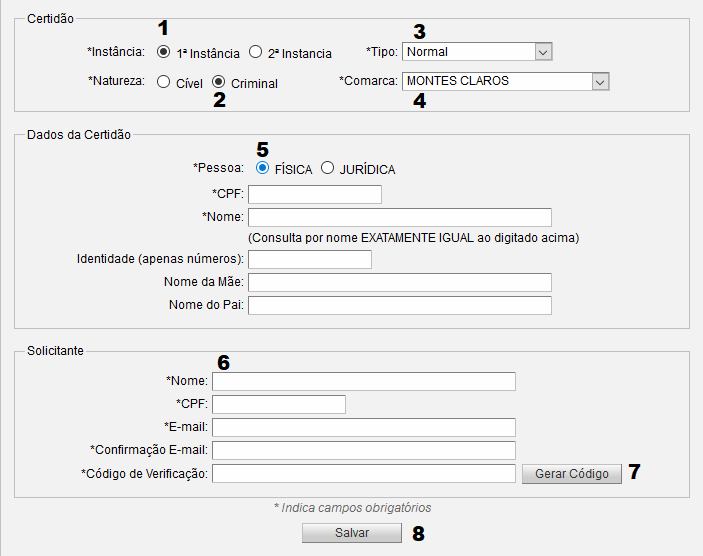Select JURÍDICA person type
Screen dimensions: 703x556
327,168
